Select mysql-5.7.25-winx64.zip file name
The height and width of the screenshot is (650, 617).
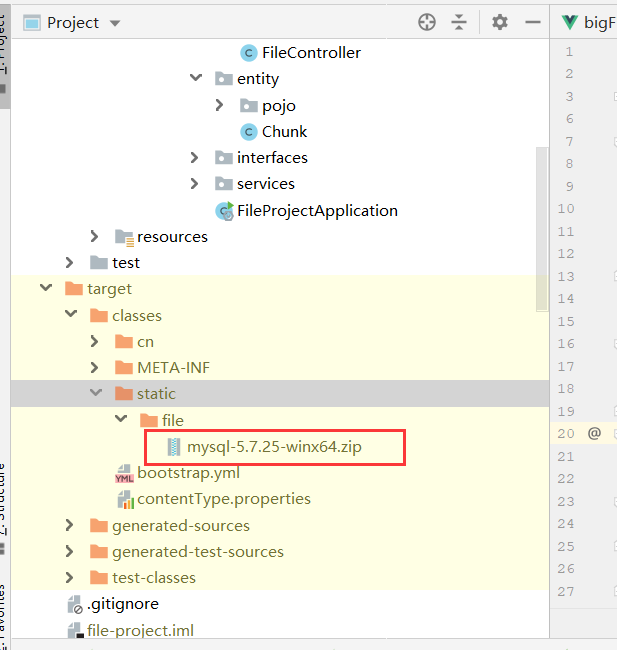coord(274,447)
